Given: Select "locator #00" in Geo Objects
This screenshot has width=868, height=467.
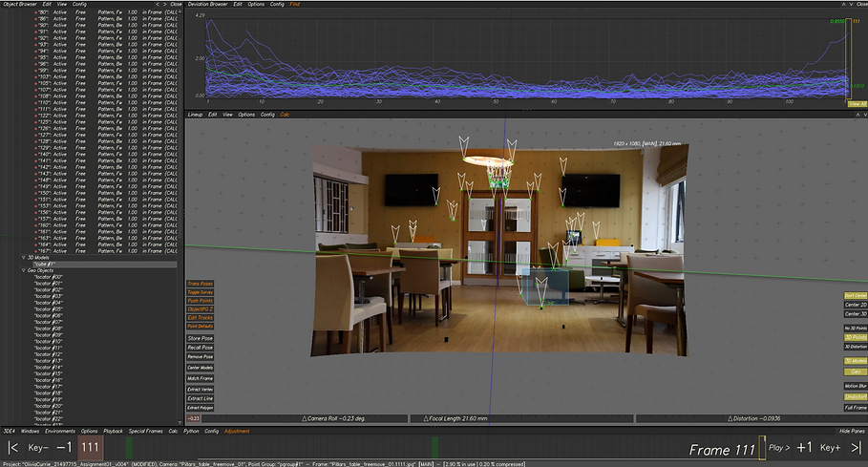Looking at the screenshot, I should coord(49,277).
